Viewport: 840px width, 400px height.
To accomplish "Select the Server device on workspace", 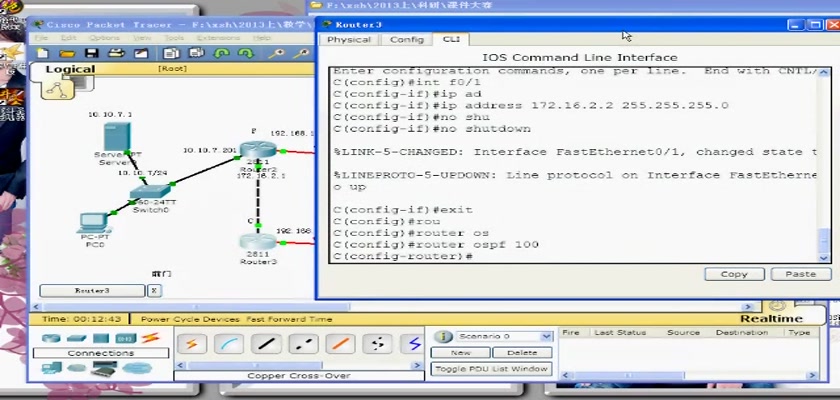I will click(x=117, y=137).
